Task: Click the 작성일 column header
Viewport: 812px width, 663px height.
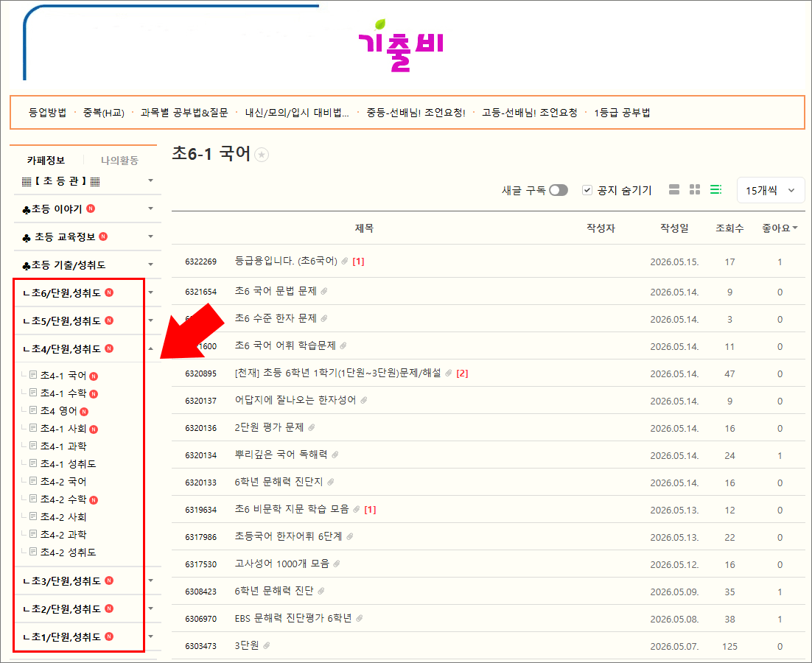Action: coord(674,228)
